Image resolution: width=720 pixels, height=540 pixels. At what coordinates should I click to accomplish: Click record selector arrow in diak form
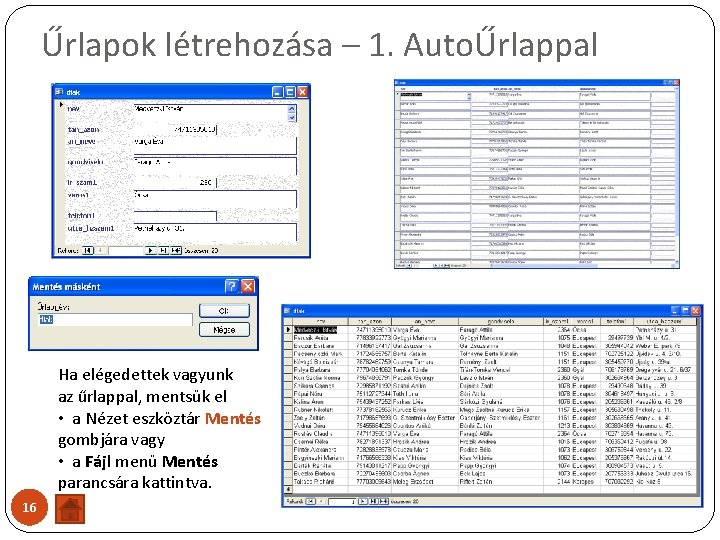point(61,105)
